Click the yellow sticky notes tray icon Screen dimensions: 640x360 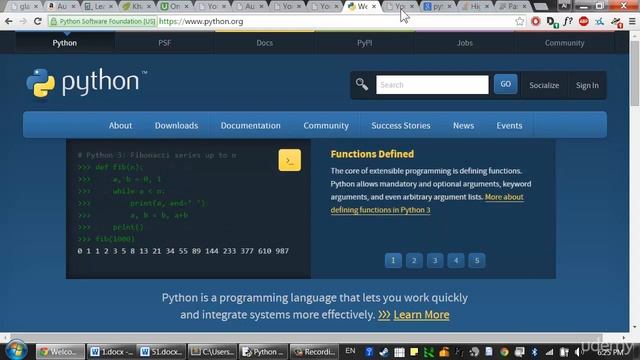[414, 352]
